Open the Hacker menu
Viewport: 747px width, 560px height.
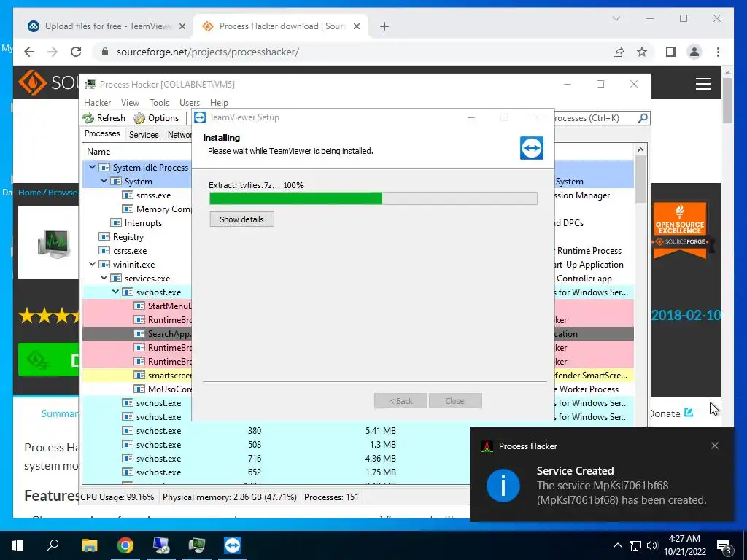click(97, 102)
